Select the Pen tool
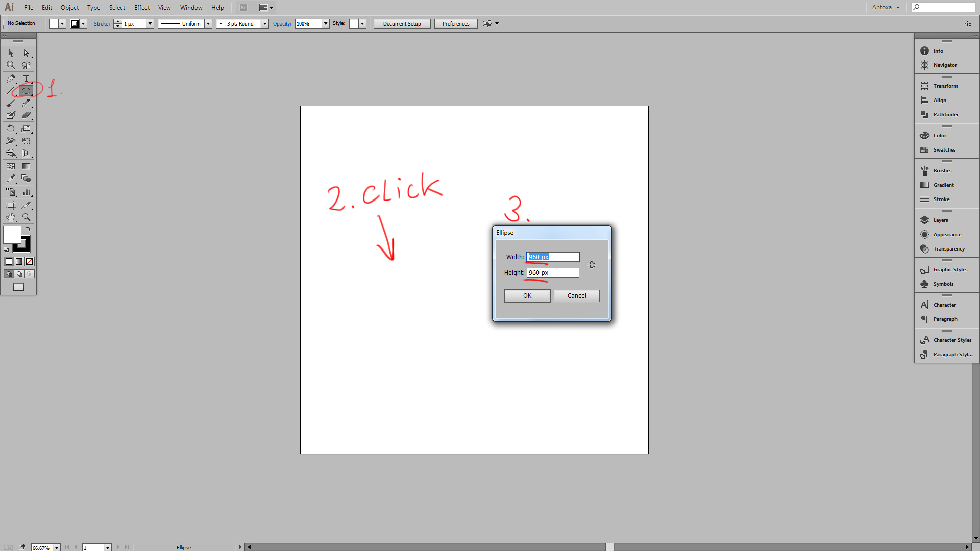Image resolution: width=980 pixels, height=551 pixels. [x=11, y=78]
